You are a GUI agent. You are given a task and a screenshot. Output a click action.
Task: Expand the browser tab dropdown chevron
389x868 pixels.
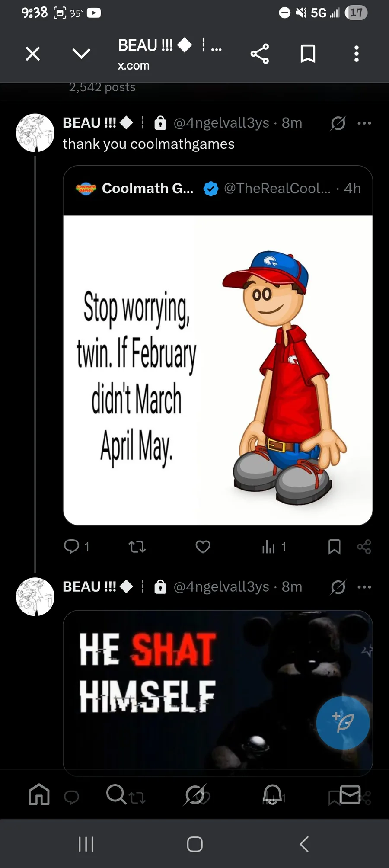coord(81,54)
